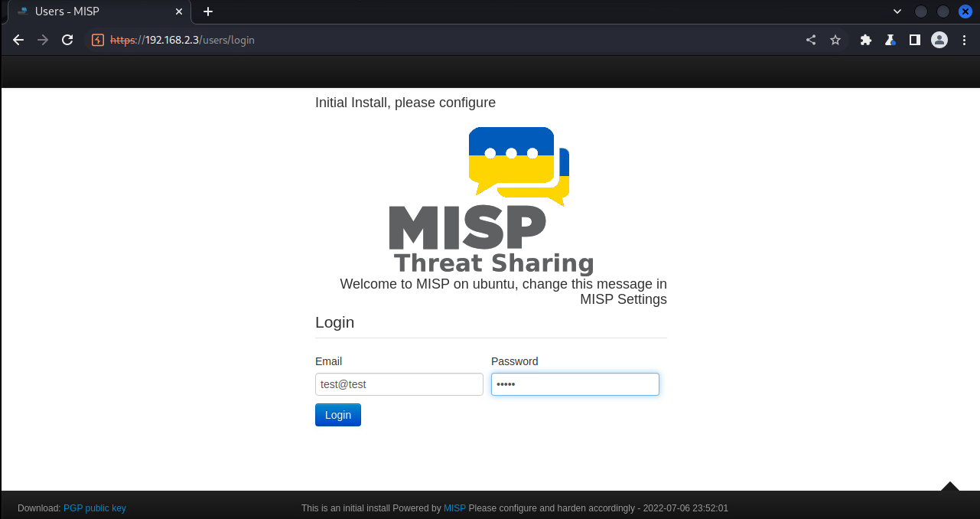Select the Users - MISP tab

[x=92, y=11]
